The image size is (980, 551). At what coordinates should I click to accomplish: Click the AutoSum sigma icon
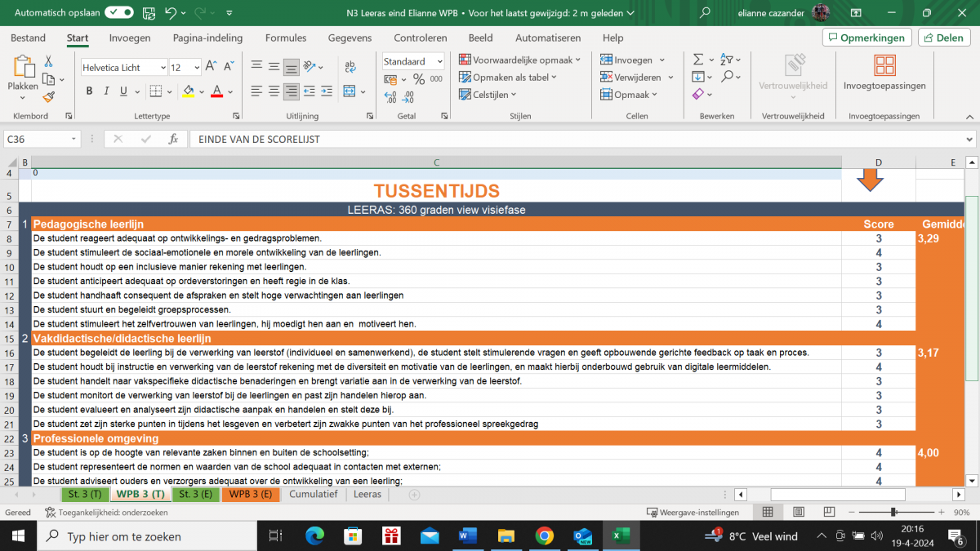tap(698, 60)
